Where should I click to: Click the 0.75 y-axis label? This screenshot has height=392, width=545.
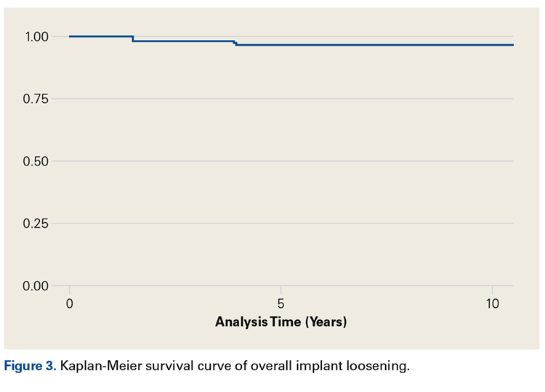(35, 99)
